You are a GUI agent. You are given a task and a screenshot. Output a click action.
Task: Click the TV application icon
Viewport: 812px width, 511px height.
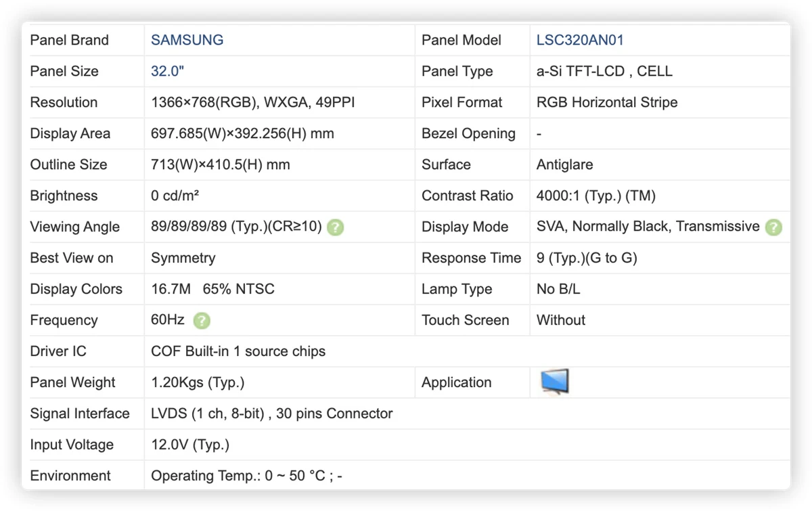click(x=554, y=382)
